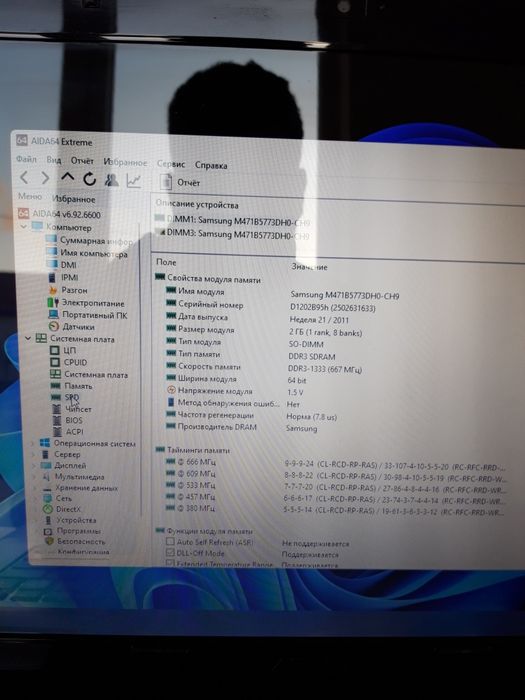Open the Отчёт menu in menu bar
The width and height of the screenshot is (525, 700).
[82, 160]
